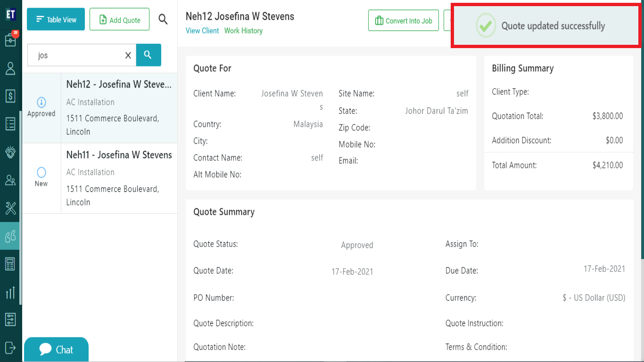Open the handshake icon in the sidebar
Screen dimensions: 644x362
pyautogui.click(x=10, y=152)
